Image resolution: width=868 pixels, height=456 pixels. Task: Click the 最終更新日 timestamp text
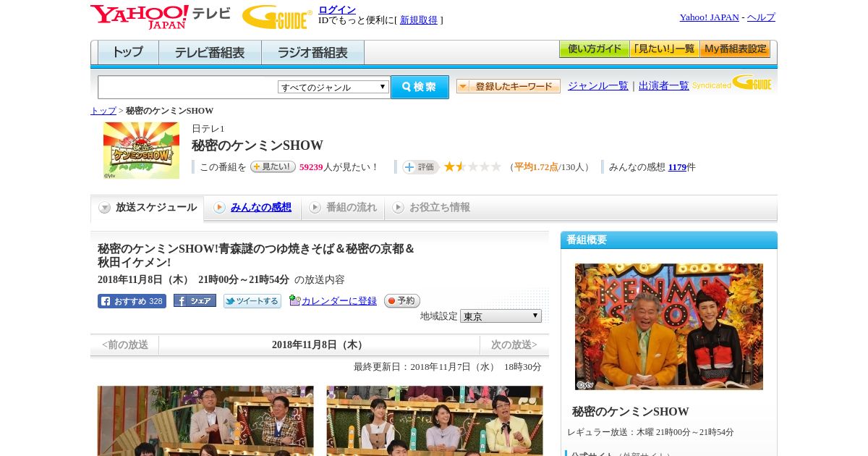click(448, 367)
